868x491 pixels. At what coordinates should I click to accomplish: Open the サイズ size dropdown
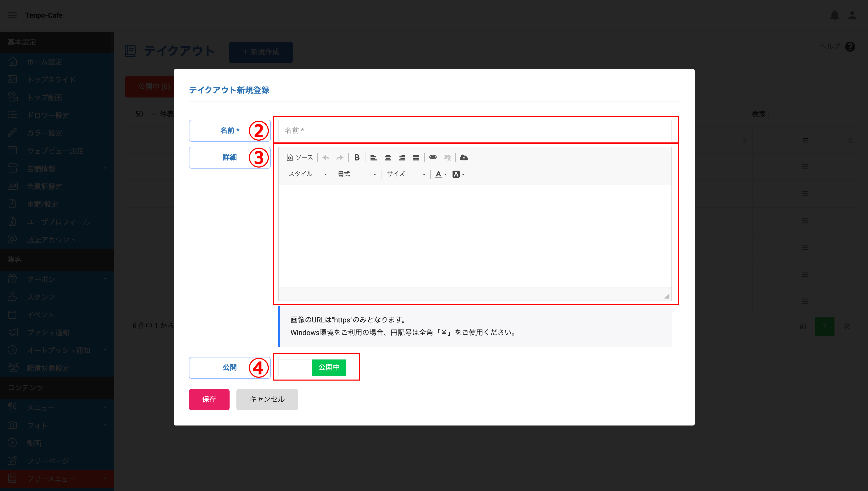(x=406, y=174)
